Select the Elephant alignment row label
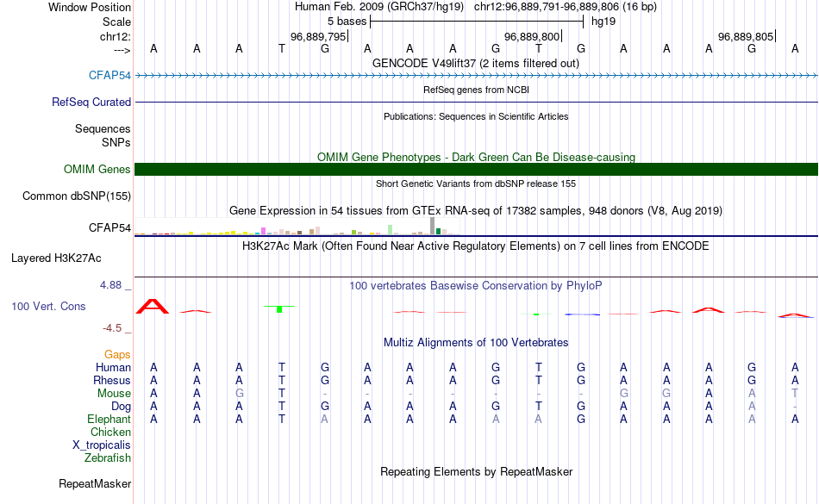The image size is (819, 504). (109, 419)
